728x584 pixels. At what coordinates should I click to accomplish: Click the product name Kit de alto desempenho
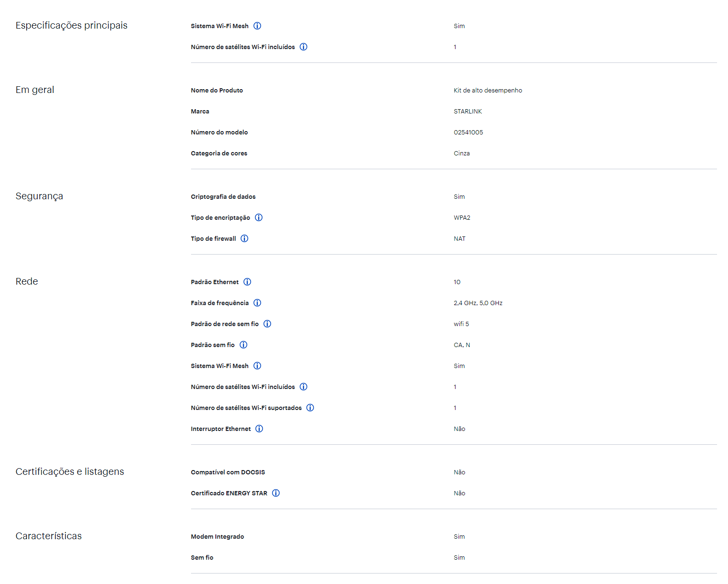487,90
